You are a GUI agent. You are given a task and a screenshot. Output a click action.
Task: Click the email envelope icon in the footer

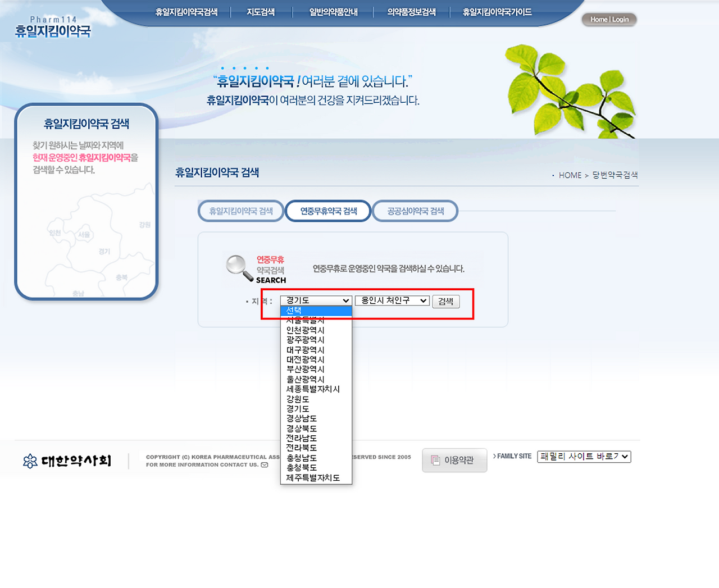click(264, 465)
